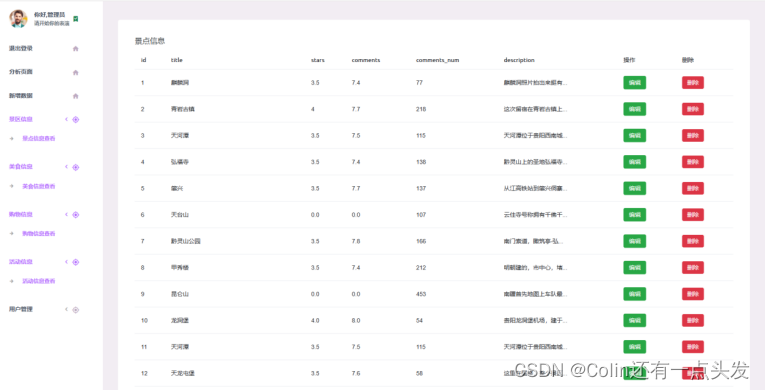Viewport: 765px width, 390px height.
Task: Click the arrow icon before 购物信息查看
Action: coord(12,233)
